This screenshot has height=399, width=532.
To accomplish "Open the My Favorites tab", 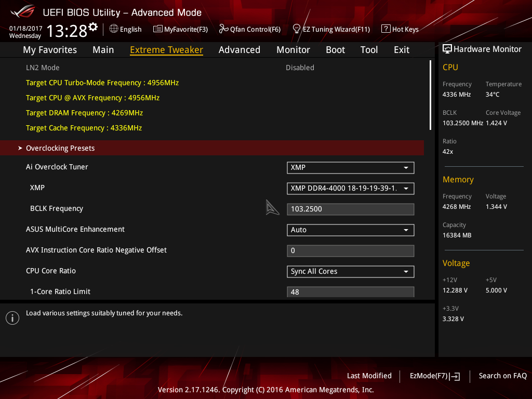I will tap(50, 50).
